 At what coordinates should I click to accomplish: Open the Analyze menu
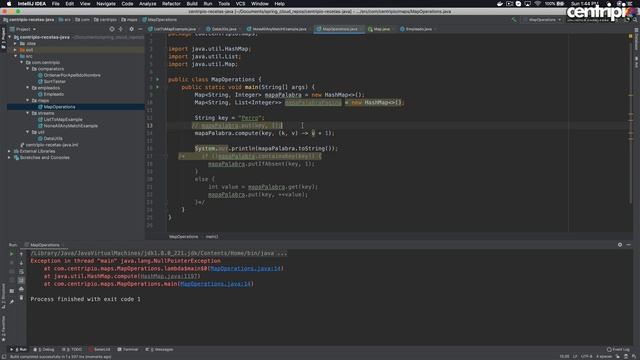click(147, 4)
